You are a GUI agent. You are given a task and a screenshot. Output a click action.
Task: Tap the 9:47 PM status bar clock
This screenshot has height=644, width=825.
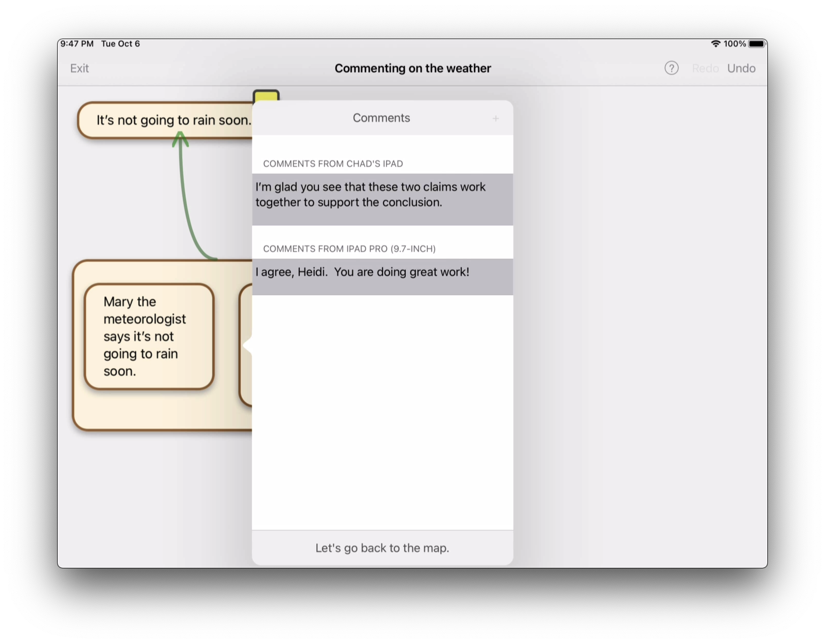[x=77, y=44]
